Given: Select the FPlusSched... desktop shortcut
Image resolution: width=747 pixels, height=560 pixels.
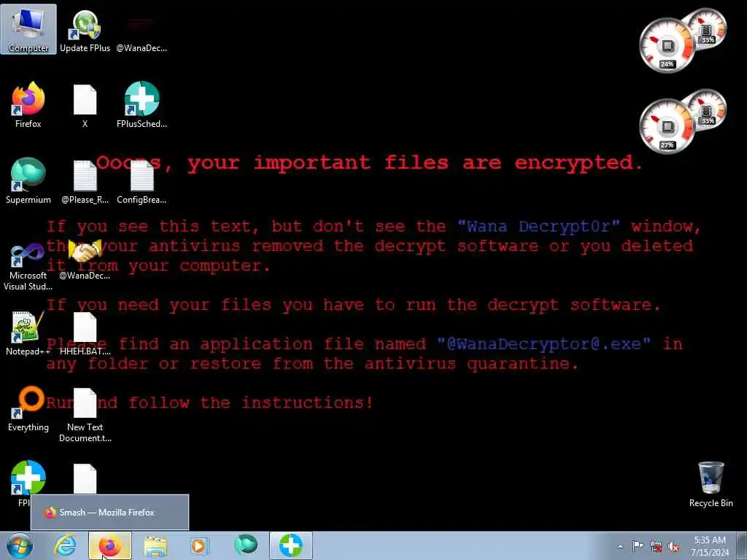Looking at the screenshot, I should click(142, 105).
